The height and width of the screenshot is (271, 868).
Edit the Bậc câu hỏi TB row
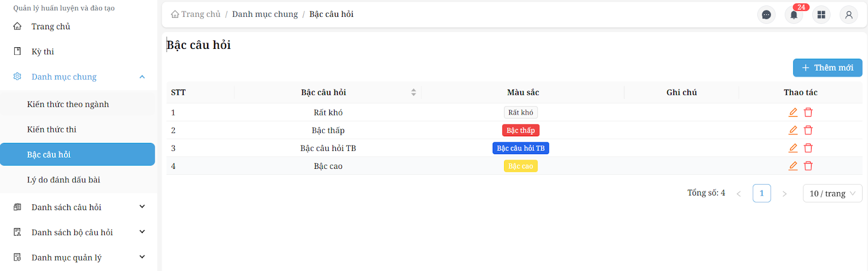(x=793, y=148)
